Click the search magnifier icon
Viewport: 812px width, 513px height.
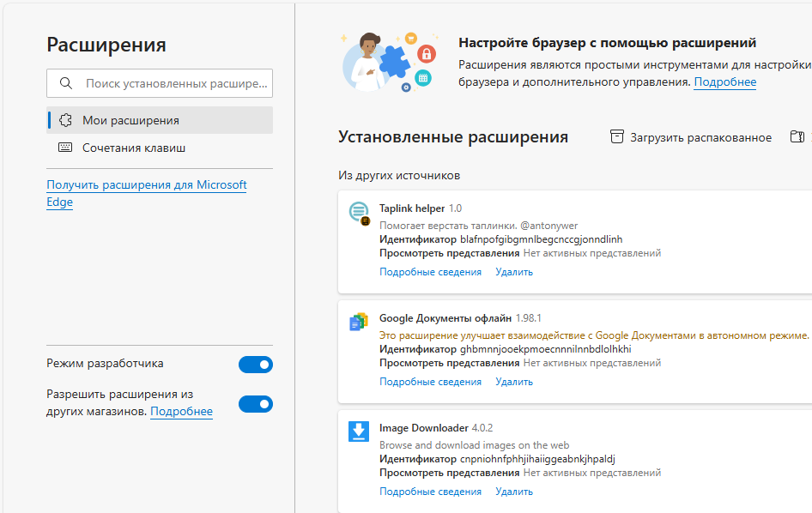coord(66,83)
